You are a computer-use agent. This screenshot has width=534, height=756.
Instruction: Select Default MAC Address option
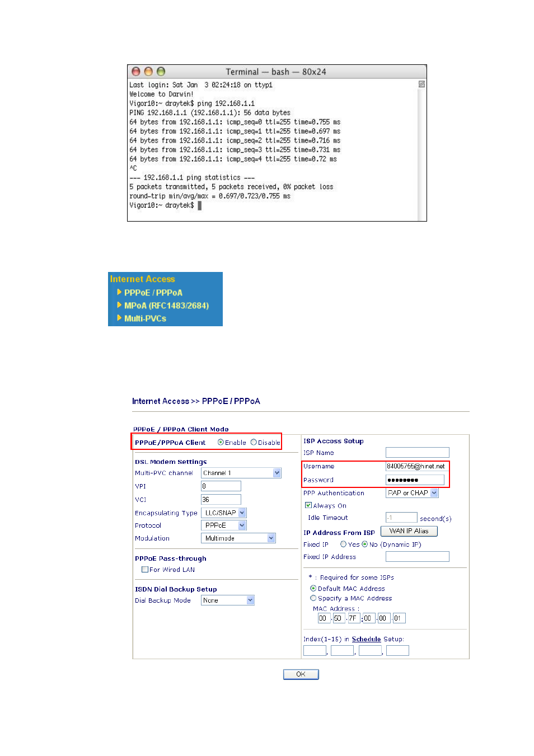(313, 588)
